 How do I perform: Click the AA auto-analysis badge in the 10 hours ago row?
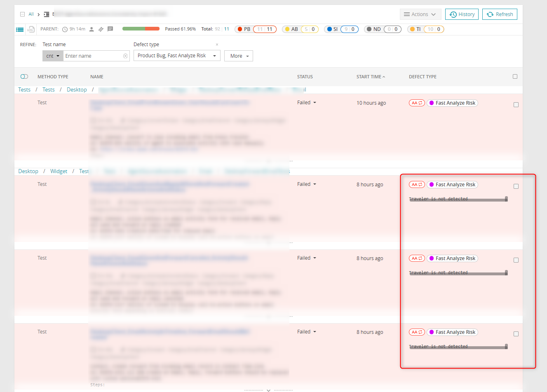[417, 103]
